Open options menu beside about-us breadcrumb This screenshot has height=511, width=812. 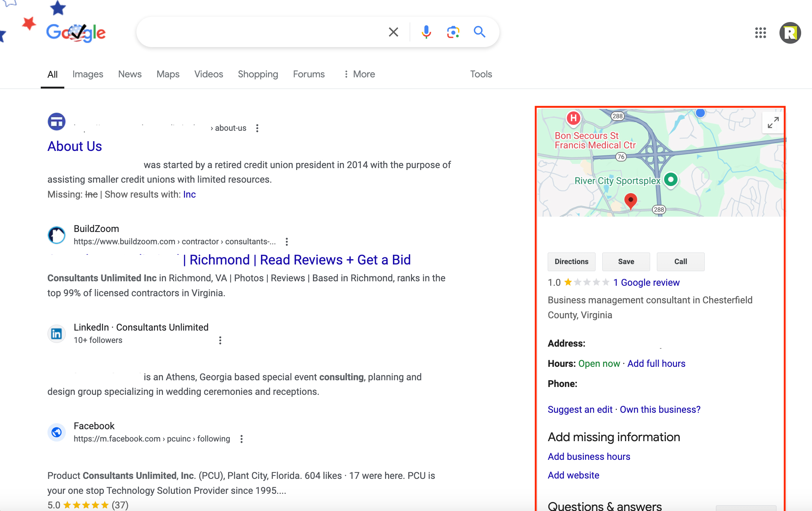point(257,128)
